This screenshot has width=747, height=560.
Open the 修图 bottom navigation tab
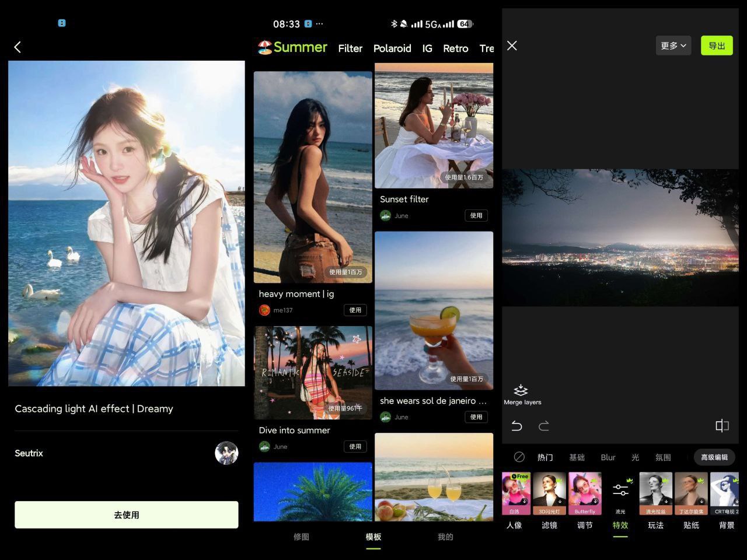(x=301, y=537)
